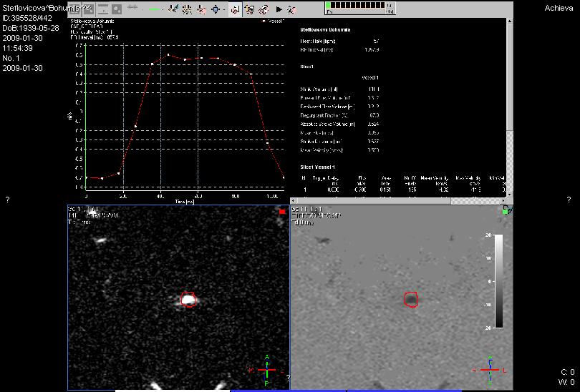Click the first layout icon in the toolbar

click(x=74, y=9)
